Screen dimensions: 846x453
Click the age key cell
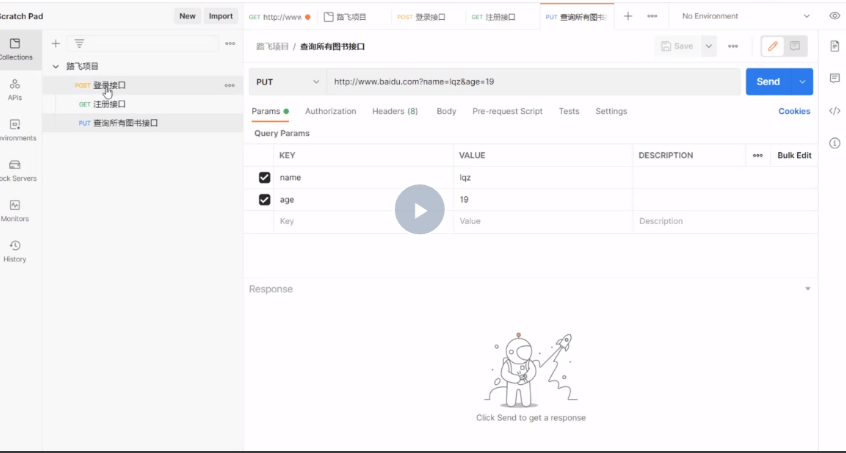pyautogui.click(x=363, y=200)
